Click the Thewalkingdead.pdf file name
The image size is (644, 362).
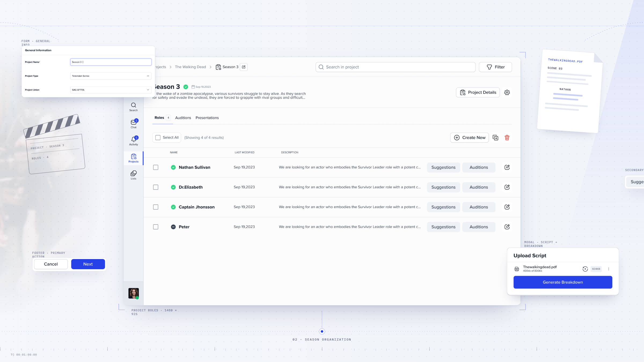click(x=540, y=267)
